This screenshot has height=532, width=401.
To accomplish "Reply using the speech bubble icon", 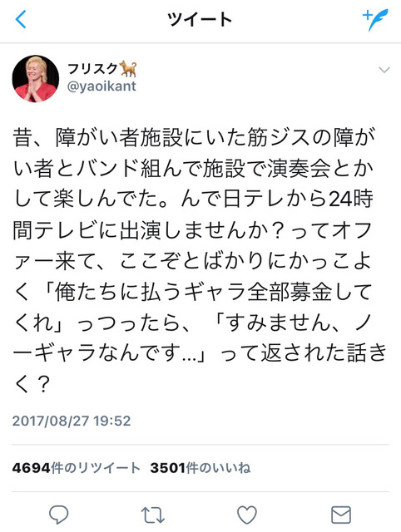I will [x=59, y=515].
